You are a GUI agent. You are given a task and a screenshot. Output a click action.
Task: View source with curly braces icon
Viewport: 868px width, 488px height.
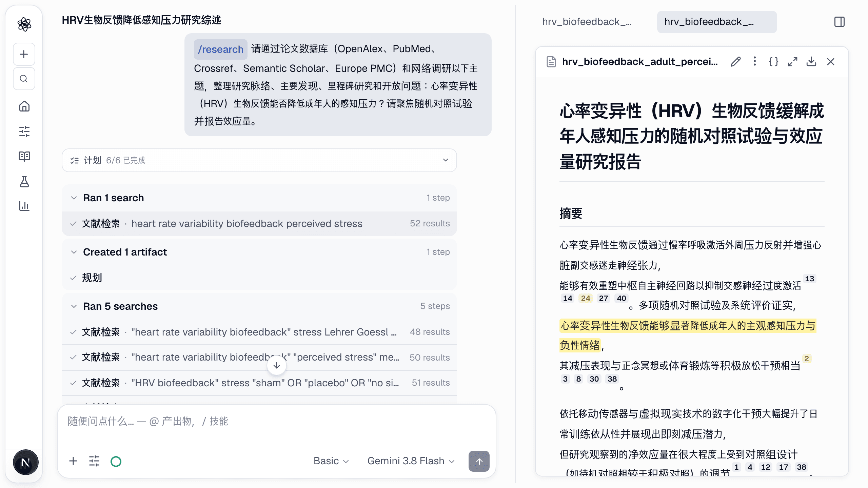point(773,62)
